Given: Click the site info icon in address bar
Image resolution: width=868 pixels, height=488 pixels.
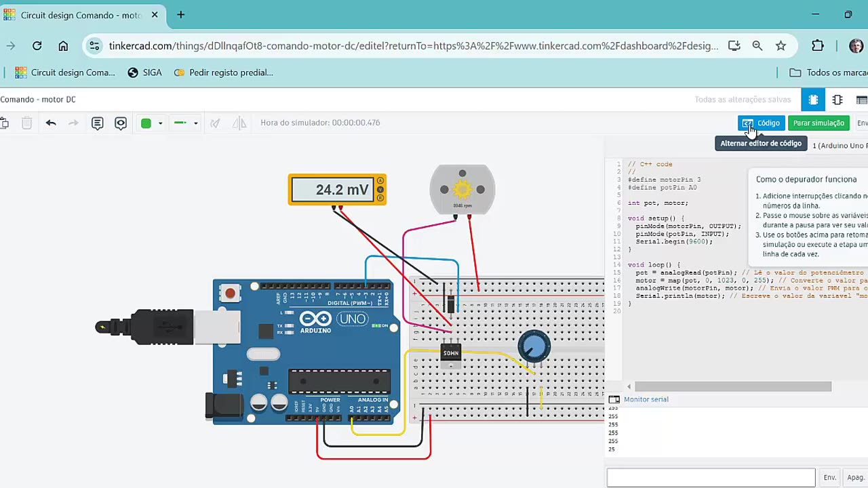Looking at the screenshot, I should (95, 46).
